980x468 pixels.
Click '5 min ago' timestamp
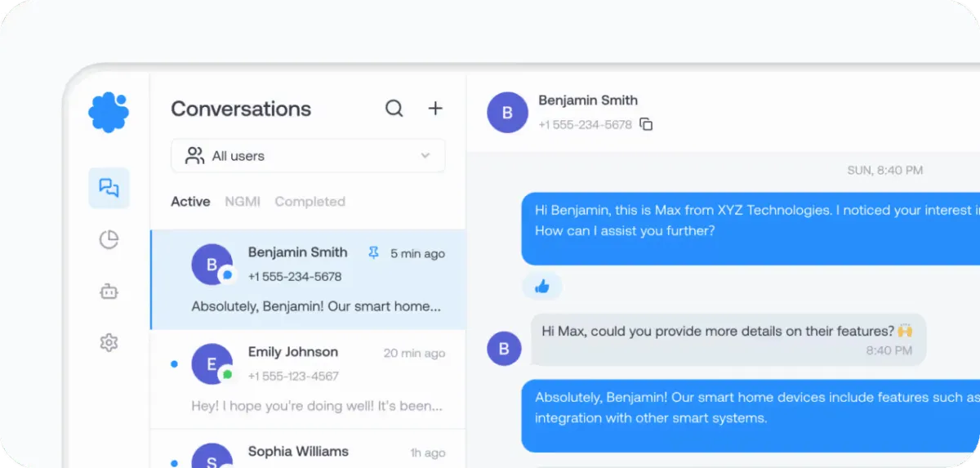click(x=417, y=253)
